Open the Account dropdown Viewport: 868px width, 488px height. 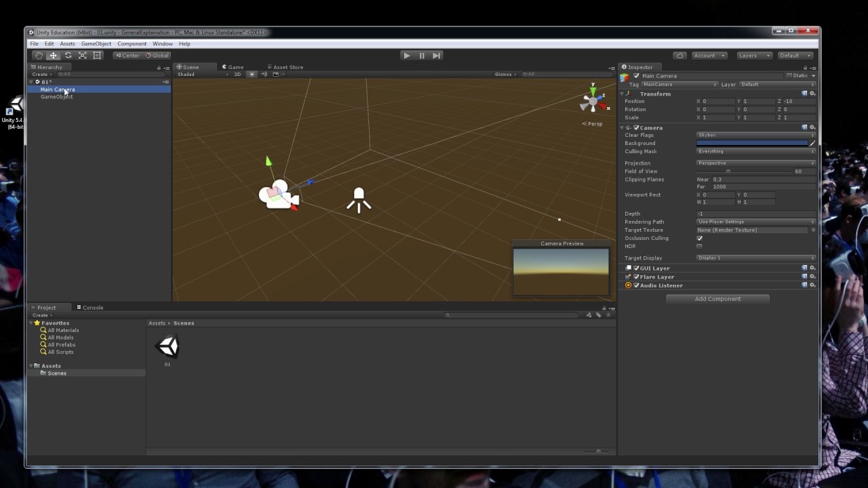coord(709,56)
